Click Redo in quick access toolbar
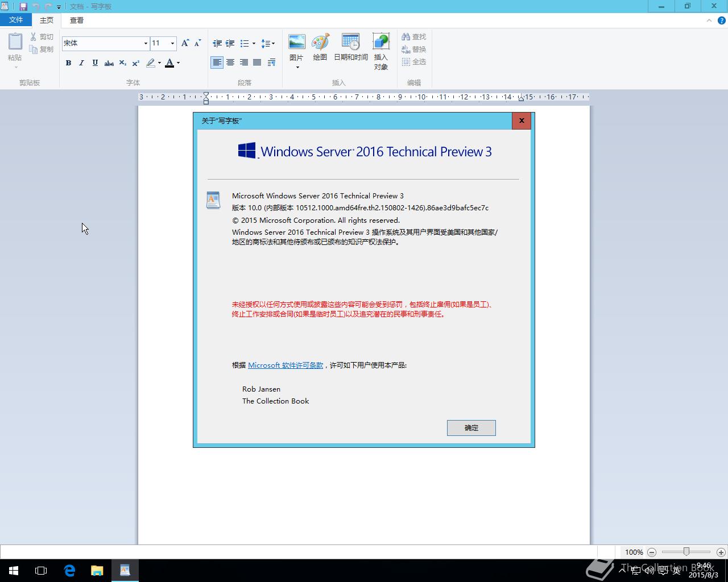Image resolution: width=728 pixels, height=582 pixels. [48, 7]
